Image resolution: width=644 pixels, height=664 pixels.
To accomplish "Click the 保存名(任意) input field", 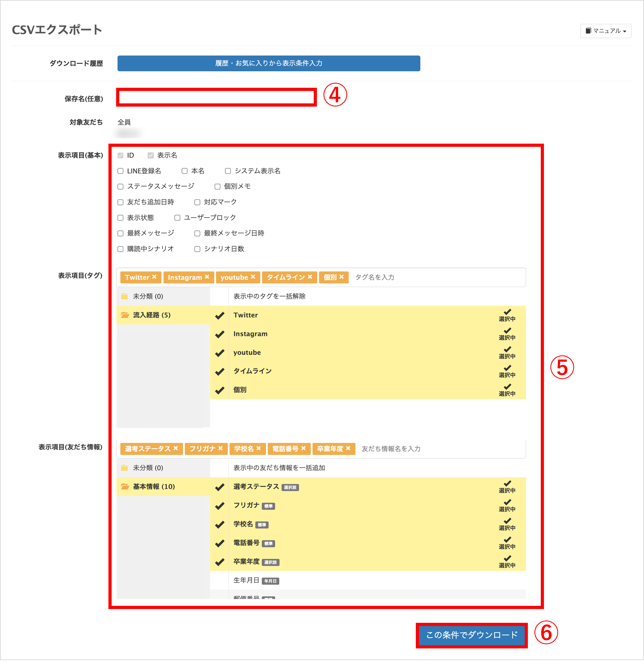I will [215, 99].
